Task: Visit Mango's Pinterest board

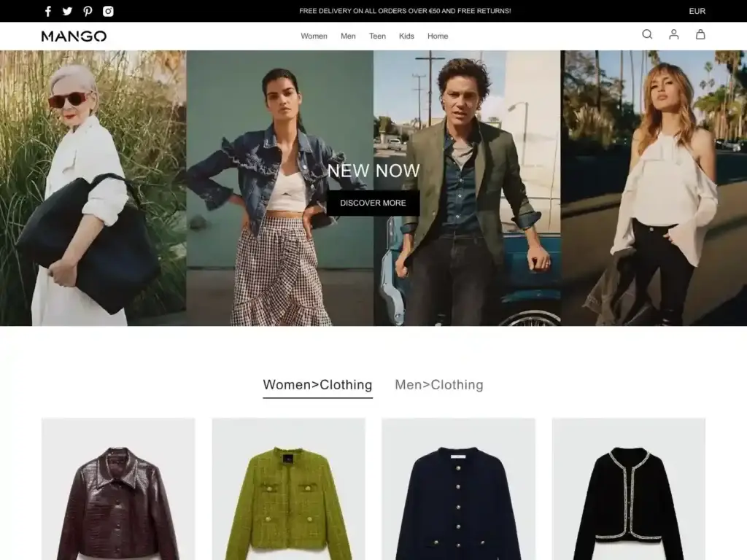Action: [x=88, y=11]
